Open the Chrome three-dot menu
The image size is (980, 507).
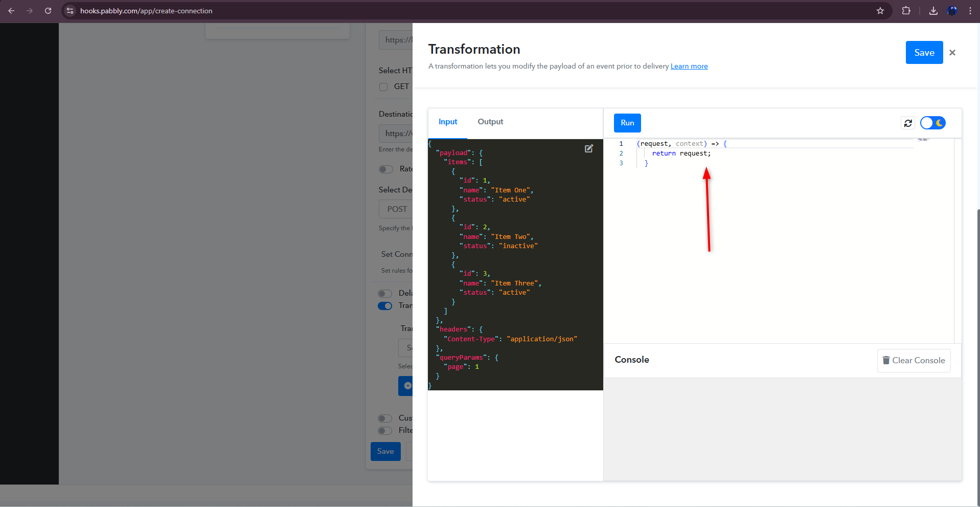coord(970,11)
